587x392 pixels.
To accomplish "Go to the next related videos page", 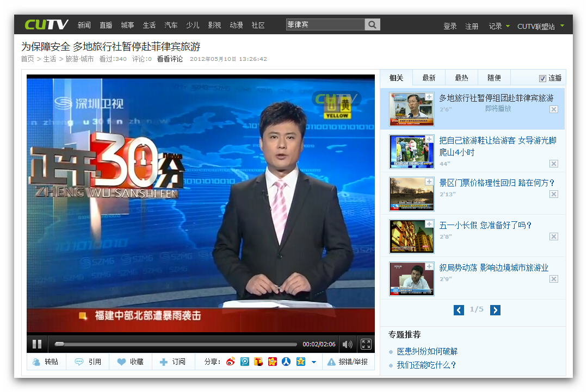I will [495, 310].
